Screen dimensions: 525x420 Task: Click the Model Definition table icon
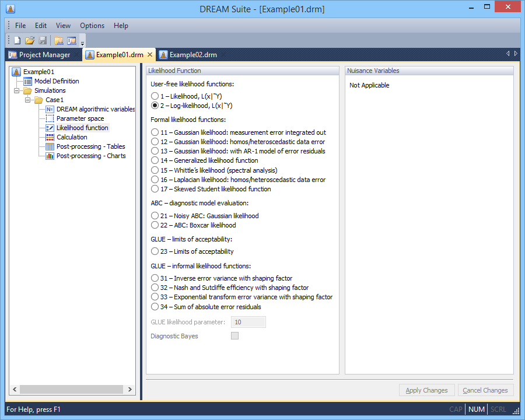(x=28, y=82)
